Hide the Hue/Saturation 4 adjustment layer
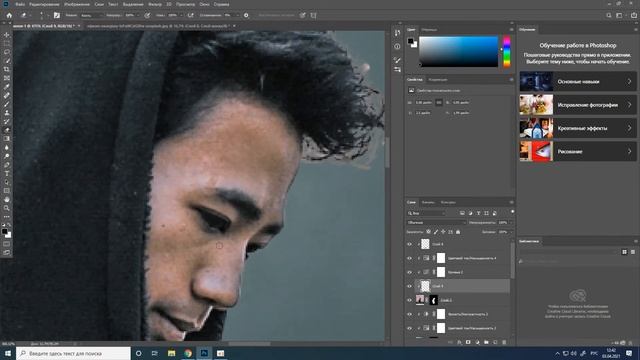The image size is (640, 360). point(409,258)
